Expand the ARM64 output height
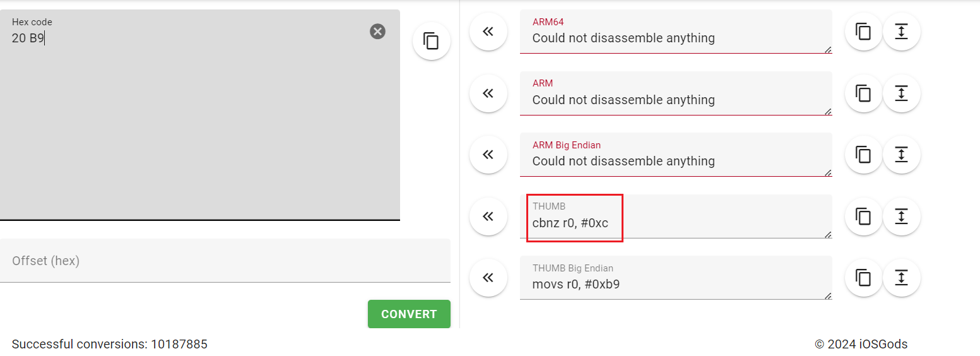The height and width of the screenshot is (356, 980). click(901, 32)
